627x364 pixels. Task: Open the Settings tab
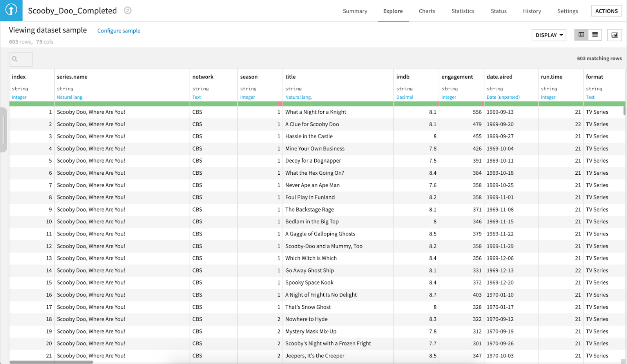coord(567,11)
